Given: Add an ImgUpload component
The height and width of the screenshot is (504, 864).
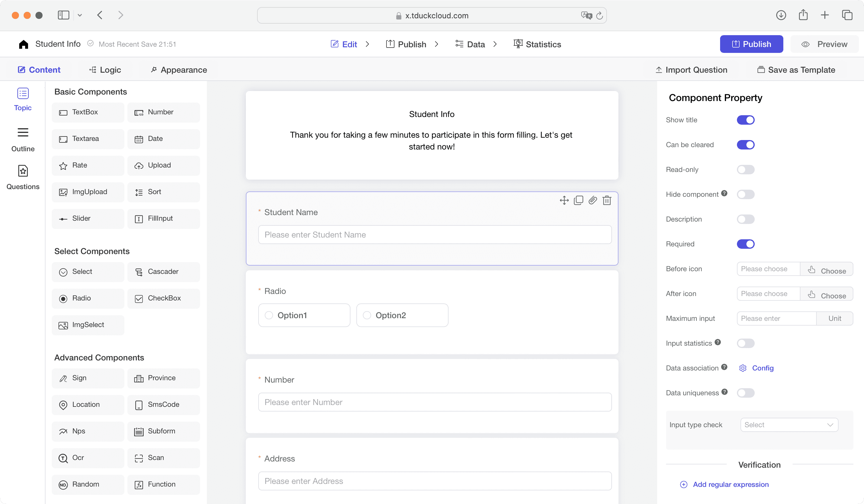Looking at the screenshot, I should pyautogui.click(x=88, y=192).
